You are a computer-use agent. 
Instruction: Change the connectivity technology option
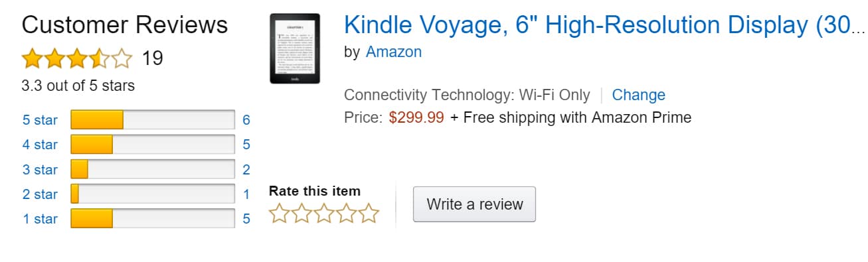638,95
